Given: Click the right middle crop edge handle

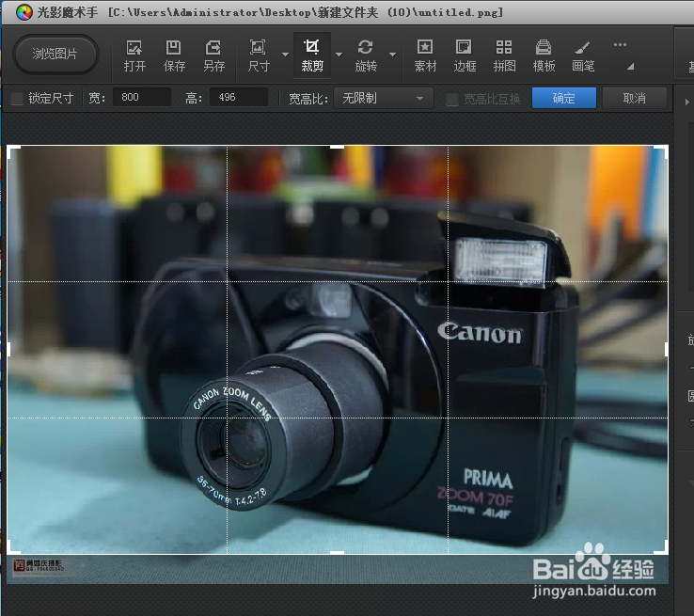Looking at the screenshot, I should 667,349.
